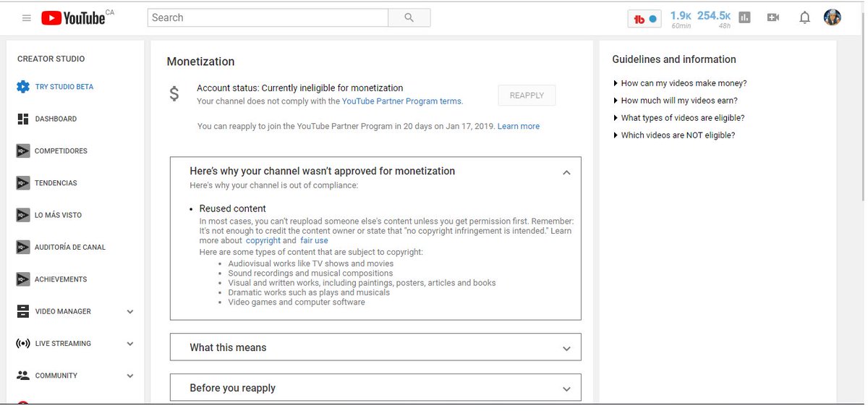Open YouTube Partner Program terms link
This screenshot has height=414, width=868.
pos(401,101)
